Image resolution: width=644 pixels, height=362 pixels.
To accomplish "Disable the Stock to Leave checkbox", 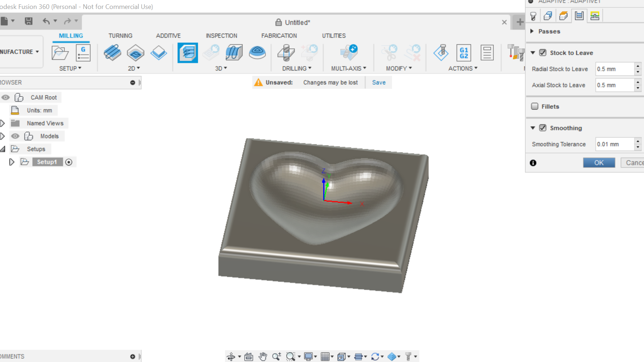I will (x=543, y=52).
